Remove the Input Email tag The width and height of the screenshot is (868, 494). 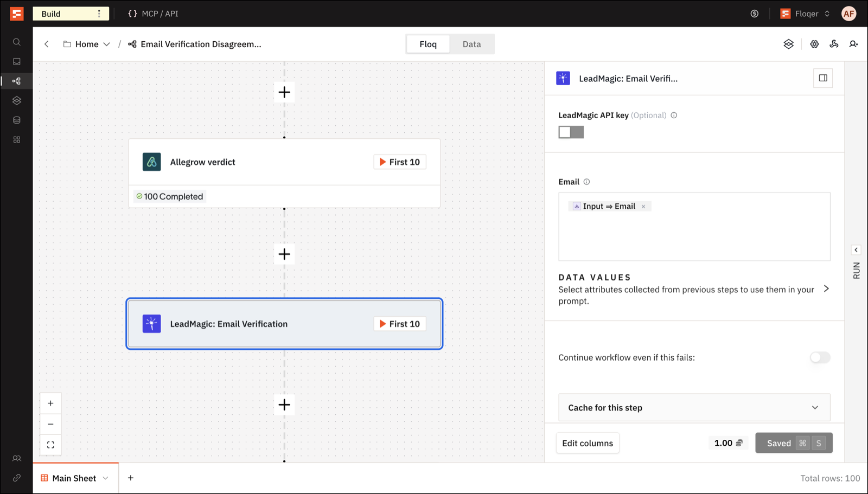coord(643,207)
